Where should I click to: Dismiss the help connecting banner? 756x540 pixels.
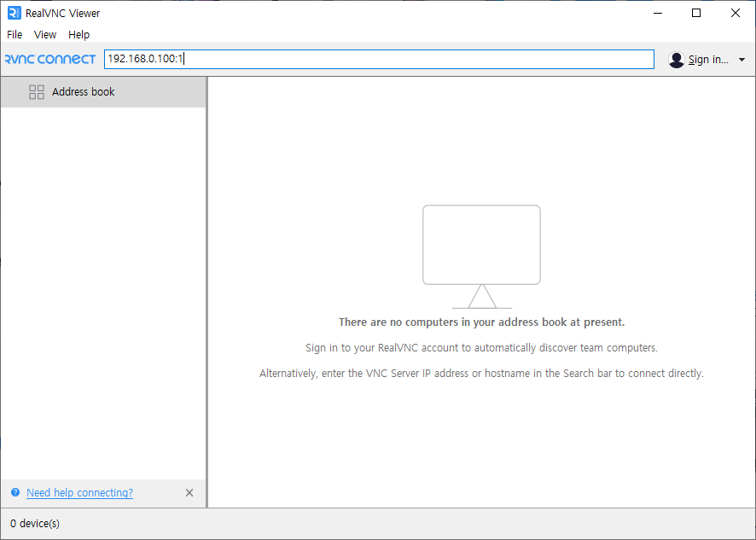pyautogui.click(x=189, y=493)
